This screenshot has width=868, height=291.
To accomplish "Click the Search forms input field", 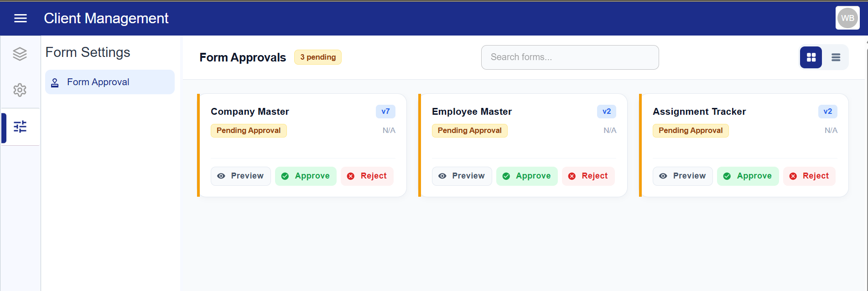I will click(570, 57).
